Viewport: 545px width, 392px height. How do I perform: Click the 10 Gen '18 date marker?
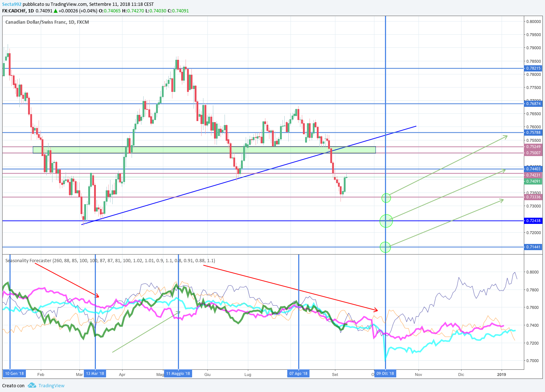[14, 373]
